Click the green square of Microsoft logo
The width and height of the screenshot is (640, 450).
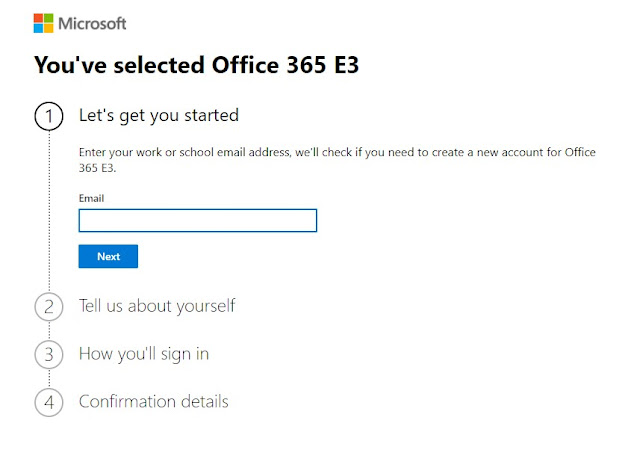pyautogui.click(x=50, y=18)
